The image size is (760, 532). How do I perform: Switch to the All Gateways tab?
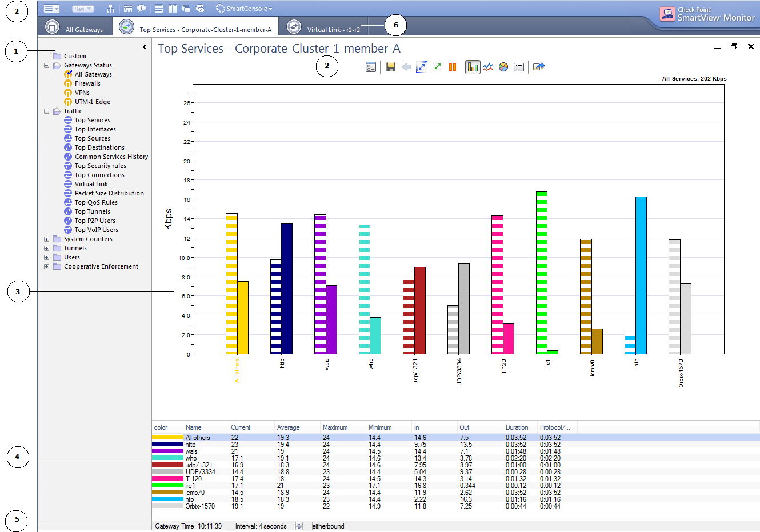[x=75, y=27]
